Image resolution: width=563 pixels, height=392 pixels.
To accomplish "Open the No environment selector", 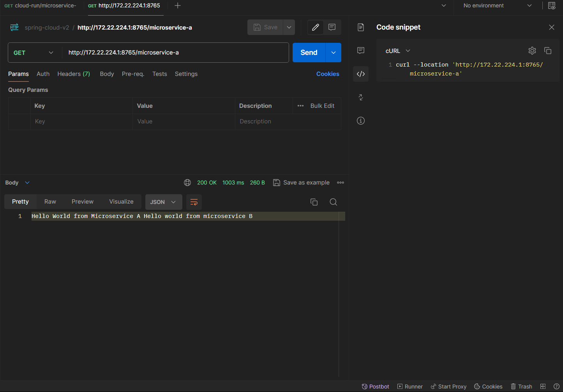I will coord(498,5).
